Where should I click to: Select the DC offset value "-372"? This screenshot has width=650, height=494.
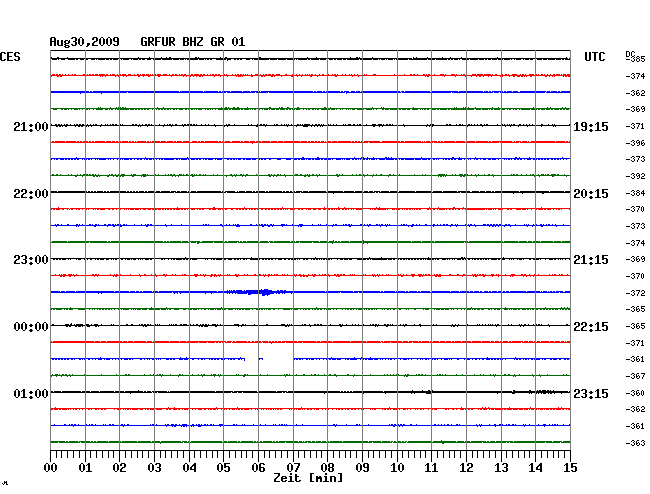pos(635,293)
